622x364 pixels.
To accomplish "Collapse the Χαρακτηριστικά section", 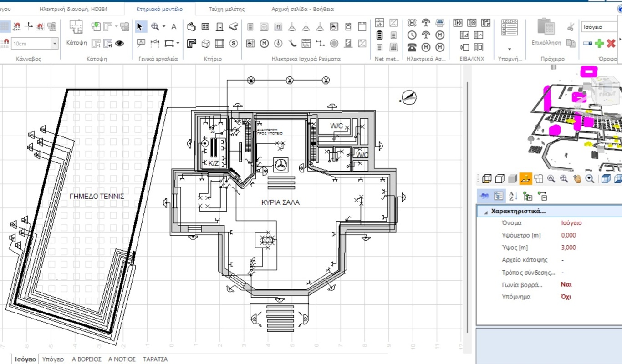I will (x=486, y=212).
